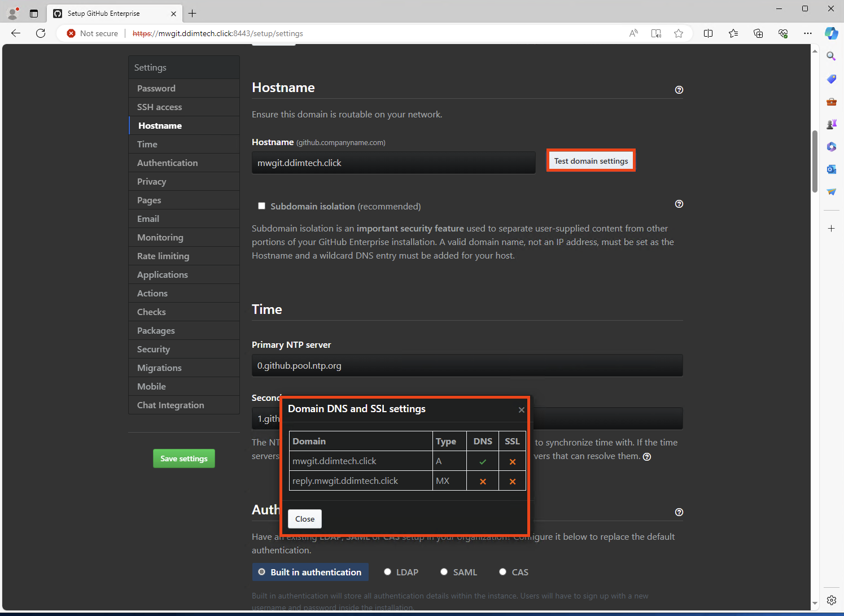
Task: Open the split screen icon
Action: point(708,33)
